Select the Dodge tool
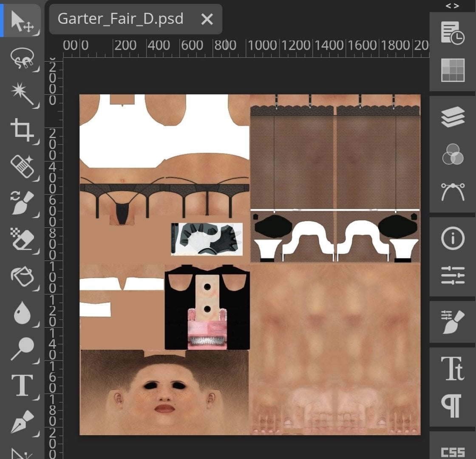The height and width of the screenshot is (459, 476). tap(22, 349)
